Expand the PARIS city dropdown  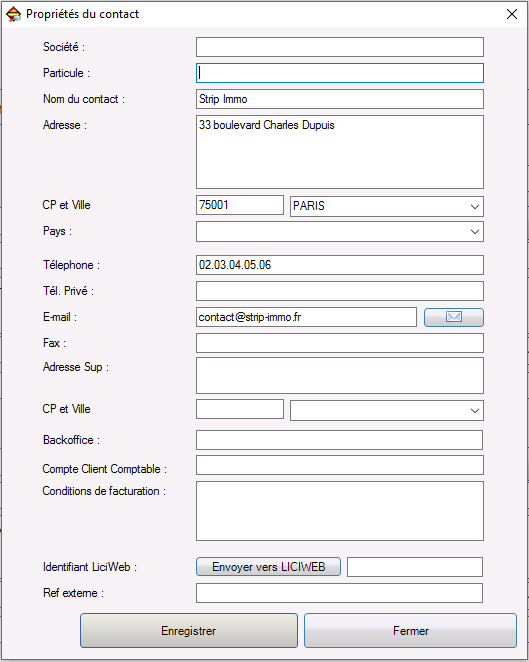[475, 206]
